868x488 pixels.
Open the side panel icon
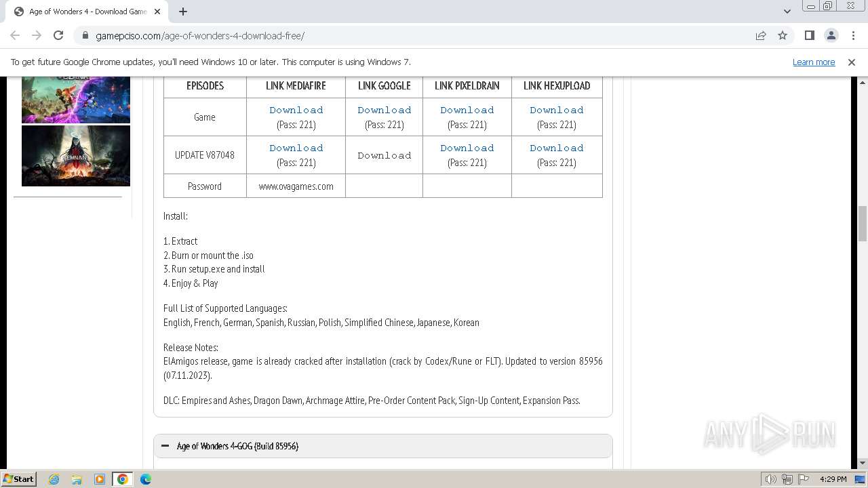coord(809,35)
